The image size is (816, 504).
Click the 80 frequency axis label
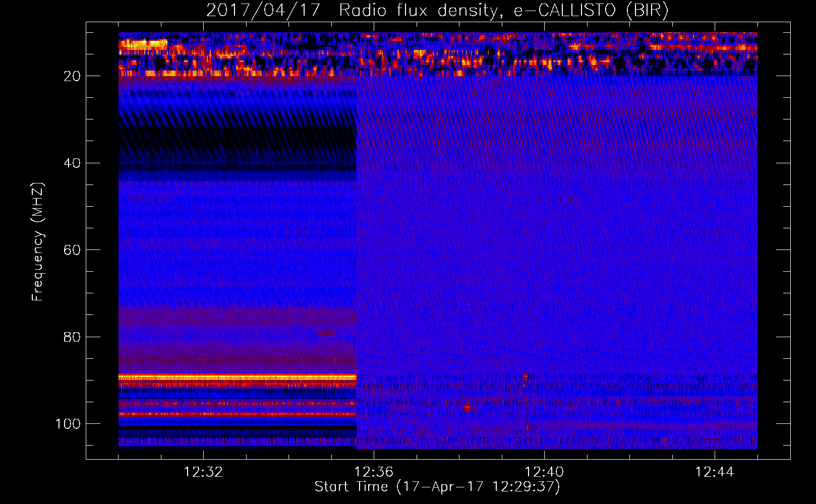(x=72, y=337)
